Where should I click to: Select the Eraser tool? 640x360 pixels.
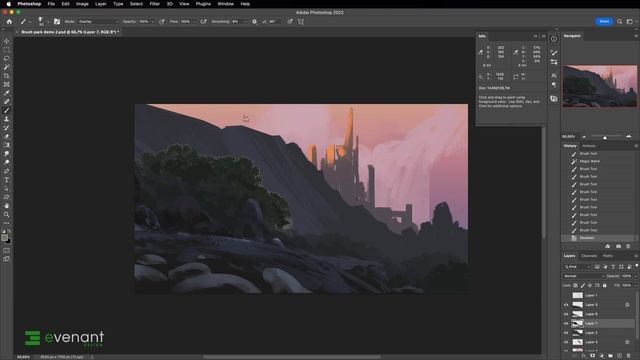[7, 136]
